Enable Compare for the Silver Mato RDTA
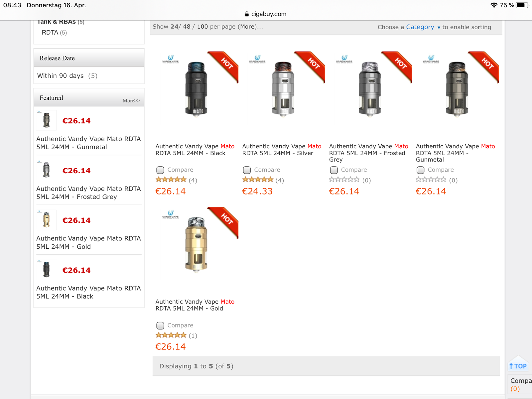The image size is (532, 399). [x=247, y=170]
